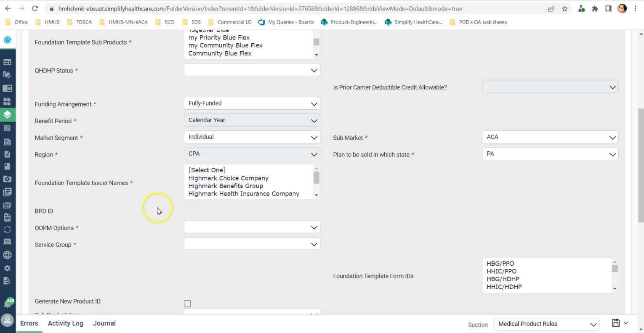Open the settings gear in left sidebar
The image size is (644, 333).
(7, 268)
